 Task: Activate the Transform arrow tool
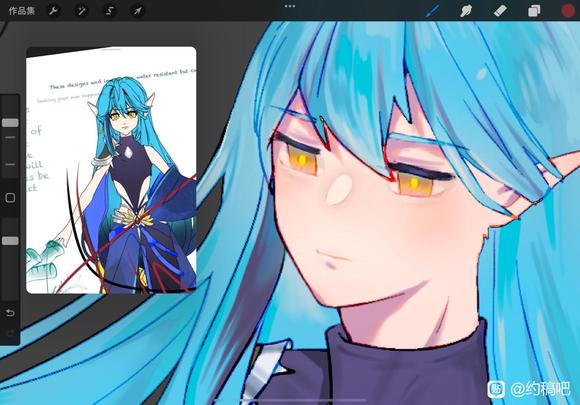(x=137, y=11)
